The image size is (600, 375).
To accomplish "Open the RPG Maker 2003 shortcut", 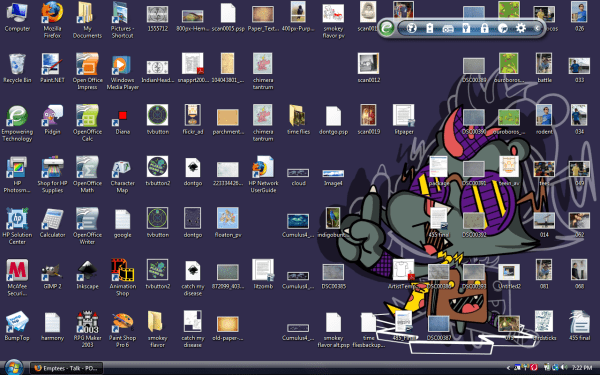I will (87, 329).
